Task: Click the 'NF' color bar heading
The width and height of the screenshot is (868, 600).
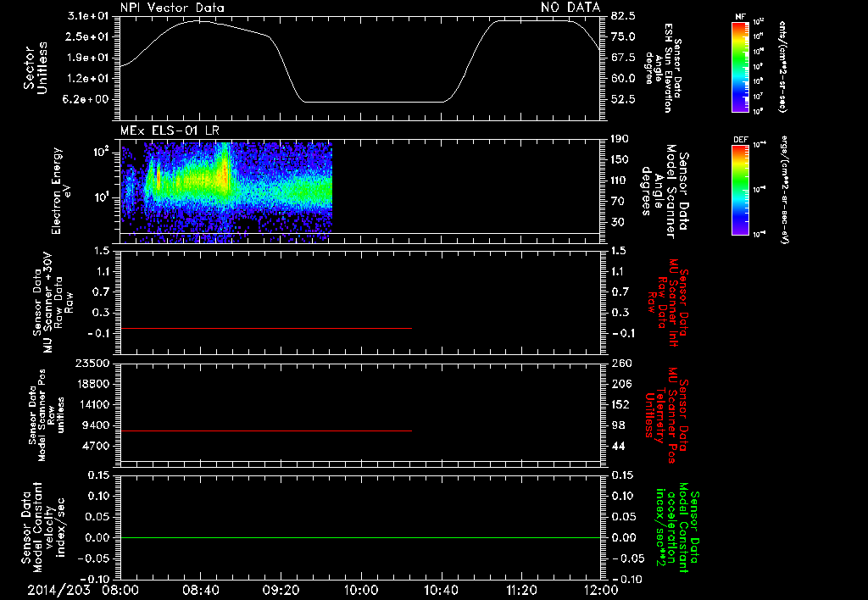Action: tap(740, 18)
